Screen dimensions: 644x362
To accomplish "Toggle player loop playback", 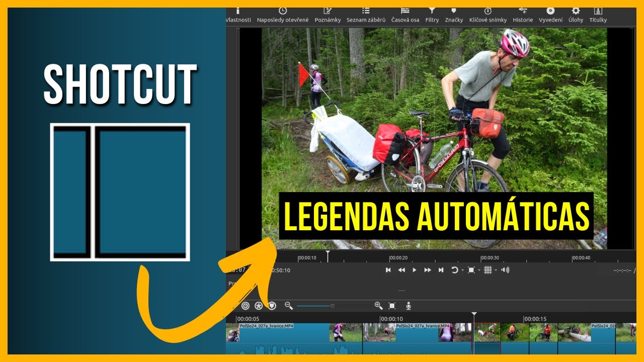I will tap(454, 270).
